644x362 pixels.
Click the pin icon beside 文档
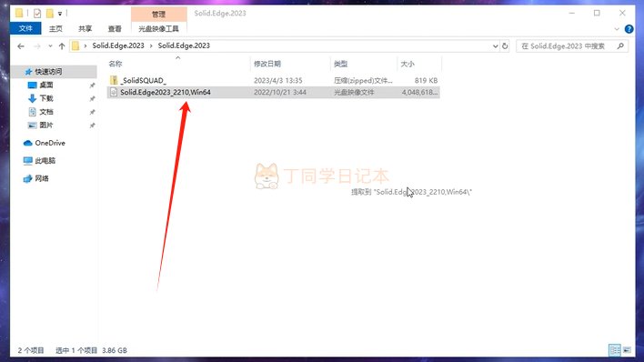pos(93,112)
